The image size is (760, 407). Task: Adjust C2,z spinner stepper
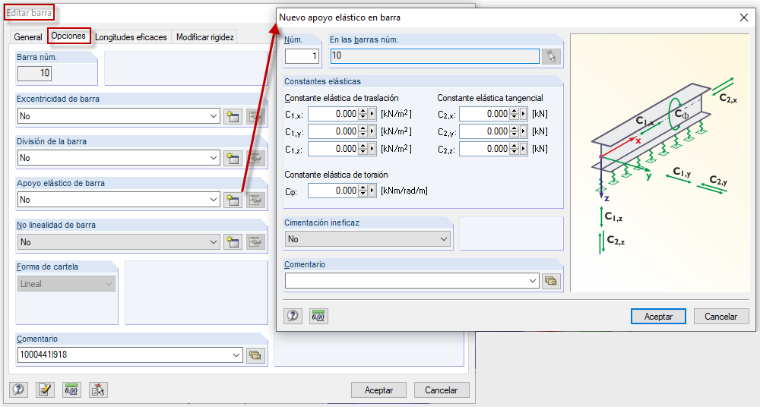(x=514, y=149)
